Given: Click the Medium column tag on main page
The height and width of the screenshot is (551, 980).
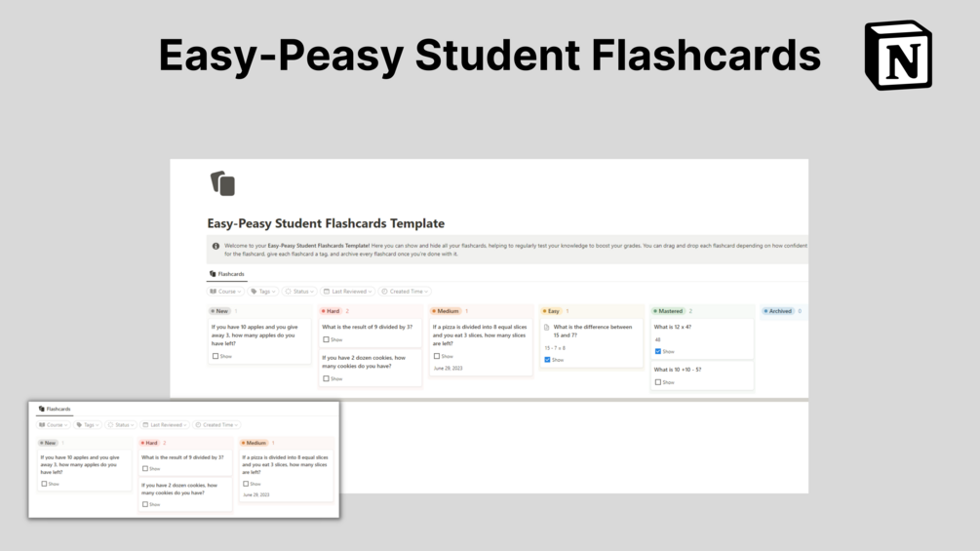Looking at the screenshot, I should (x=446, y=311).
